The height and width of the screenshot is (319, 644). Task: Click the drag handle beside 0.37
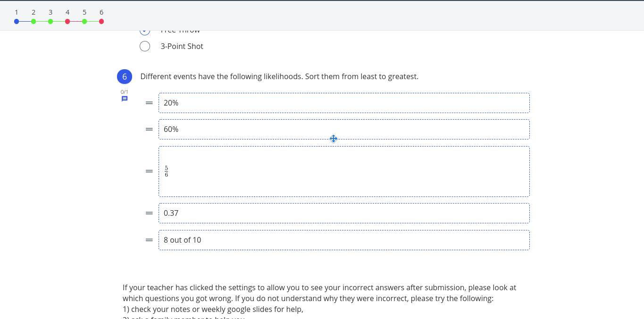[x=149, y=213]
